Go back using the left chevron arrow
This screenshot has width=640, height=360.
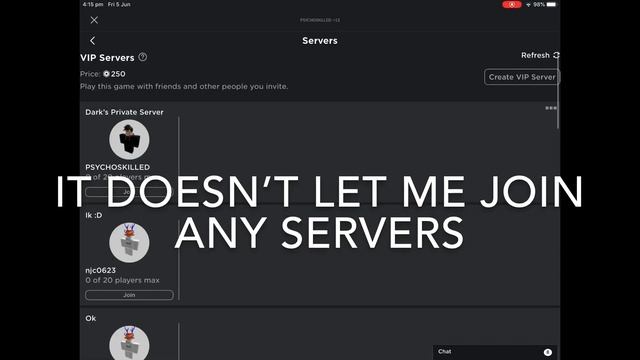[x=93, y=40]
